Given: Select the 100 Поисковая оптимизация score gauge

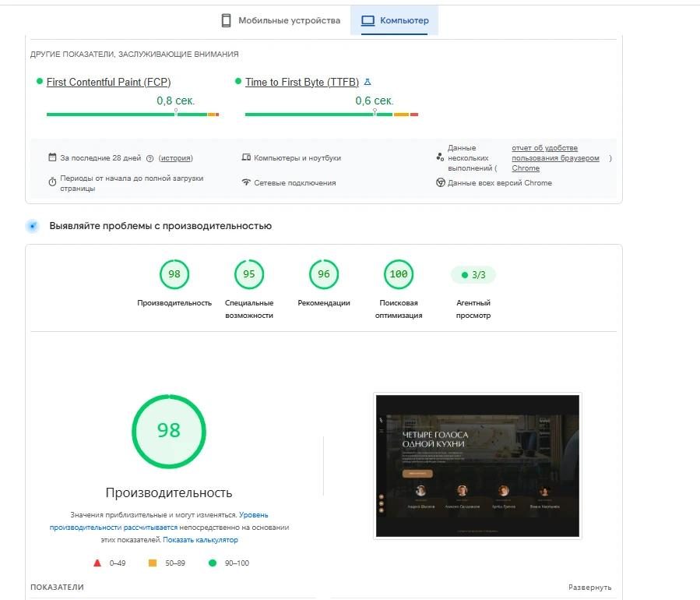Looking at the screenshot, I should coord(399,274).
